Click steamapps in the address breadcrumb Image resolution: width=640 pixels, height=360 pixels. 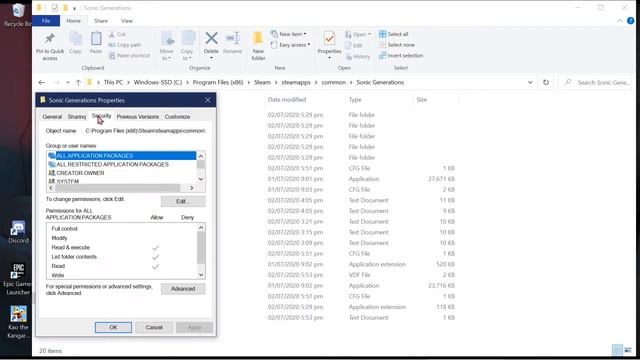point(296,82)
